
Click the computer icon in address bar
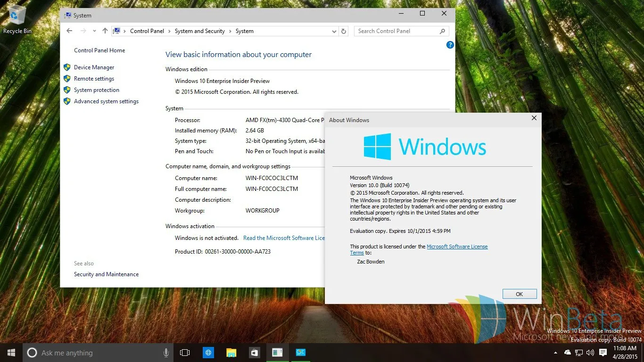(116, 31)
